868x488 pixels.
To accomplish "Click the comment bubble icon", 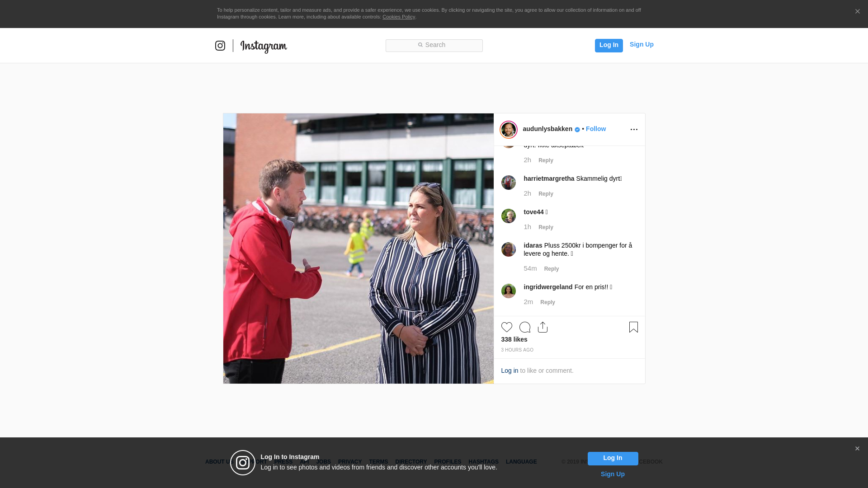I will pyautogui.click(x=525, y=327).
